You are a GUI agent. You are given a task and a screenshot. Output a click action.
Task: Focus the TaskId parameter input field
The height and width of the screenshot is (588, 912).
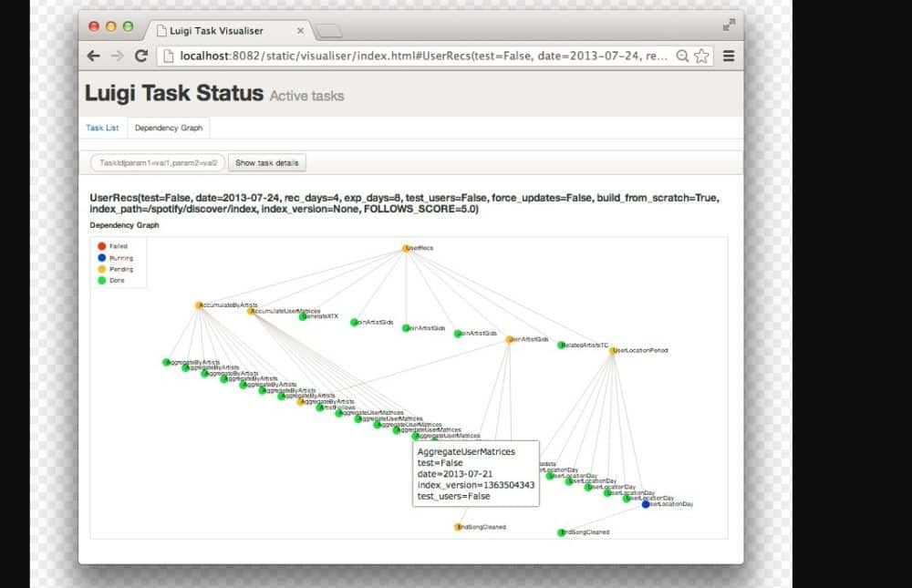tap(157, 162)
